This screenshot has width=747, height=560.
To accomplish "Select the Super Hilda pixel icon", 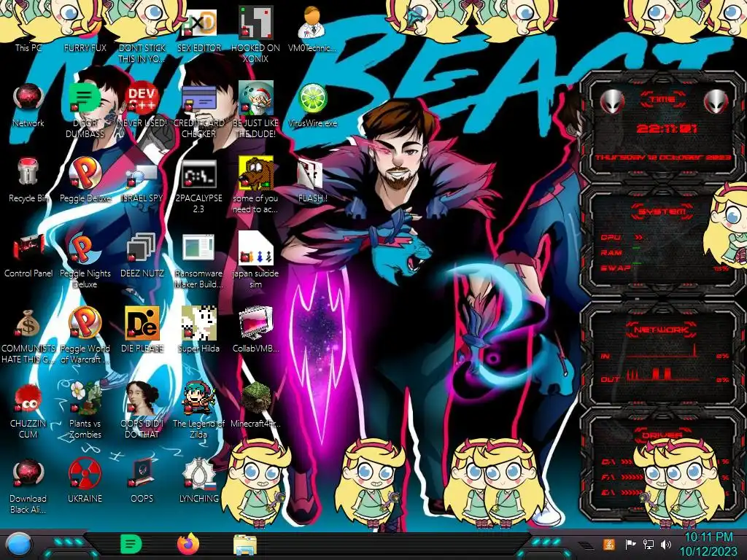I will tap(198, 330).
